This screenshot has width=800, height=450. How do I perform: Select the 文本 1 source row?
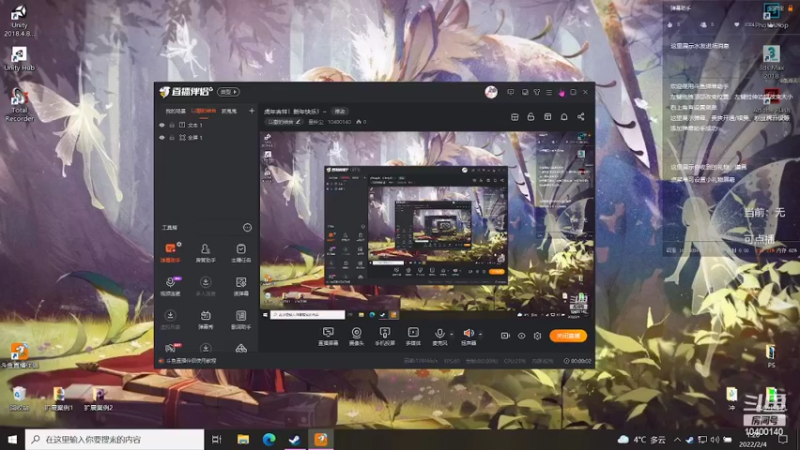point(206,125)
